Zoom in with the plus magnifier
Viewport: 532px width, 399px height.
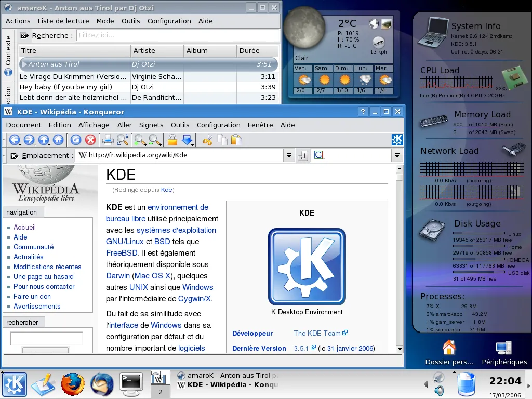[x=140, y=140]
